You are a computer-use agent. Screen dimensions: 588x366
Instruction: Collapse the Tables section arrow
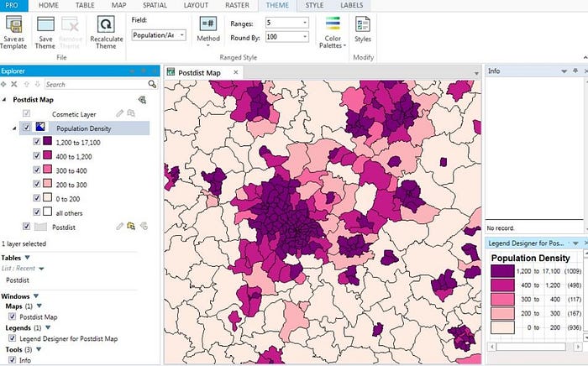pyautogui.click(x=27, y=258)
